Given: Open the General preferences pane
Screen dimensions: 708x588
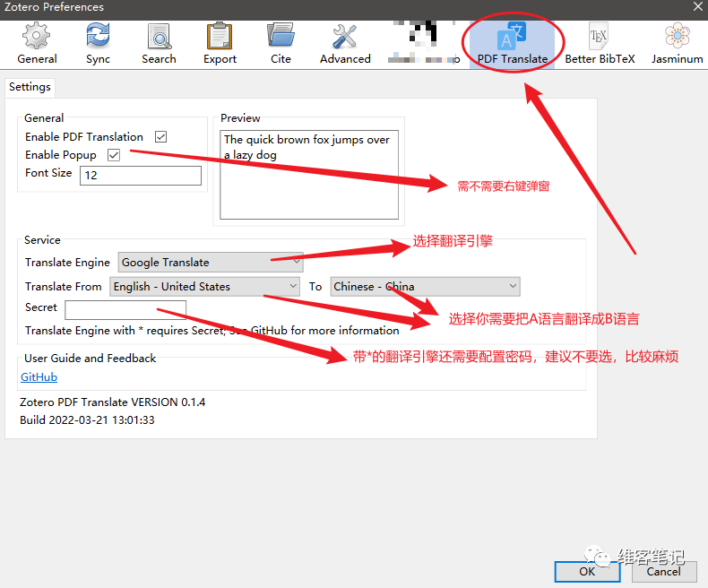Looking at the screenshot, I should click(37, 45).
